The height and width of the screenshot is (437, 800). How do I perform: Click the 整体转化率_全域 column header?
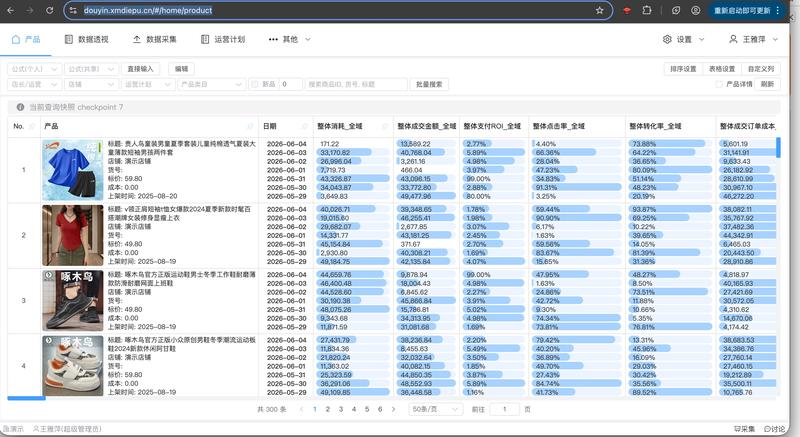click(x=670, y=126)
